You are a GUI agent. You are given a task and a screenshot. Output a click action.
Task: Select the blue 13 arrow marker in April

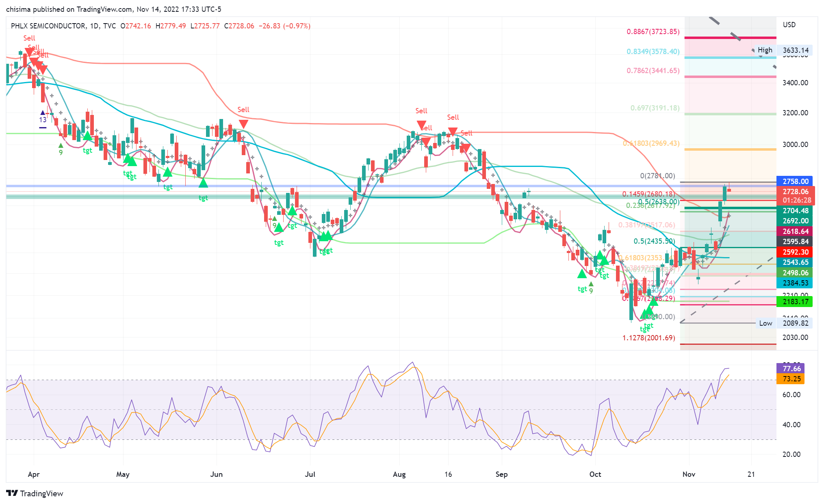pyautogui.click(x=43, y=113)
